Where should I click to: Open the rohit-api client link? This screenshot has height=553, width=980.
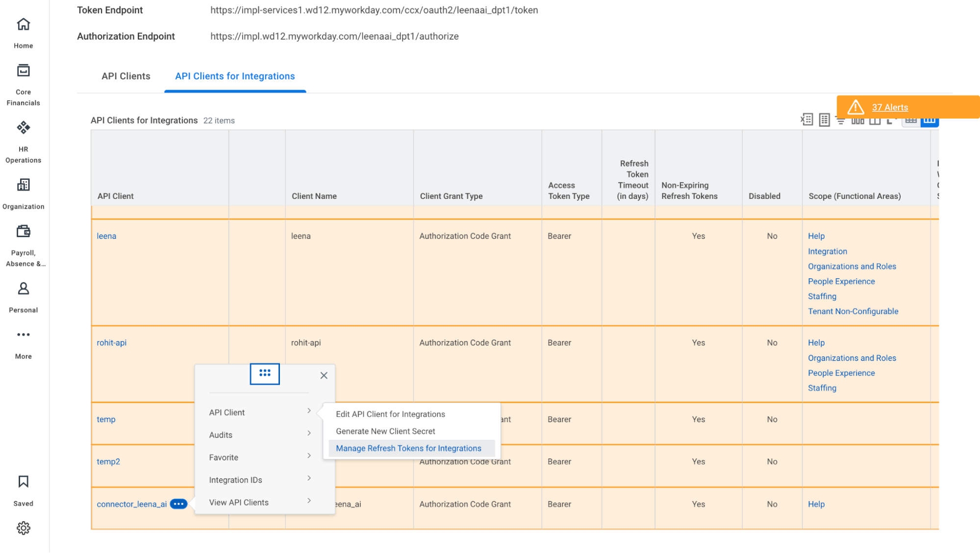tap(111, 343)
